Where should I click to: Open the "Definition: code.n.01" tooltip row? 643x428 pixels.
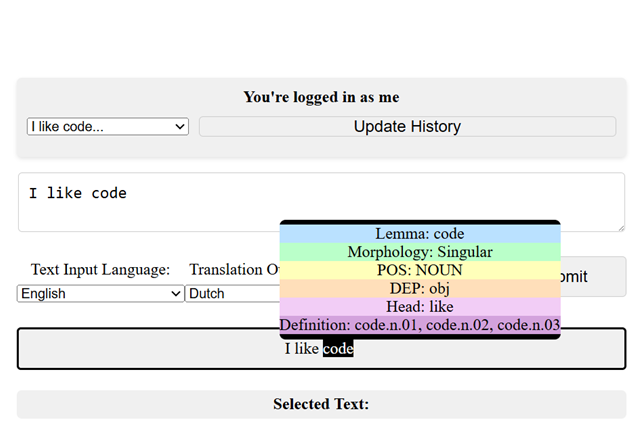[419, 324]
